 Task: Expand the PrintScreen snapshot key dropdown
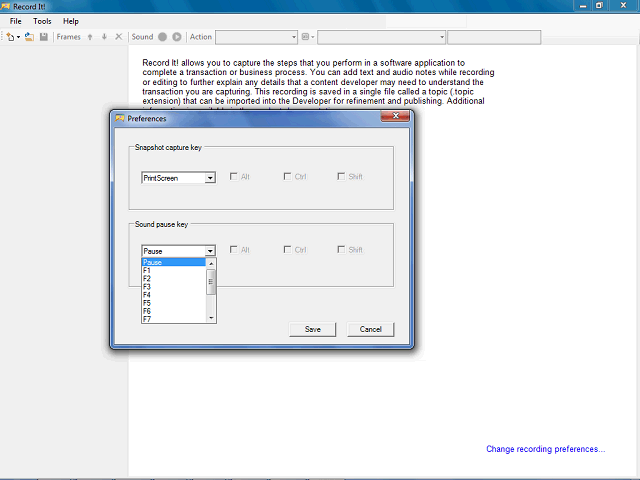click(210, 178)
